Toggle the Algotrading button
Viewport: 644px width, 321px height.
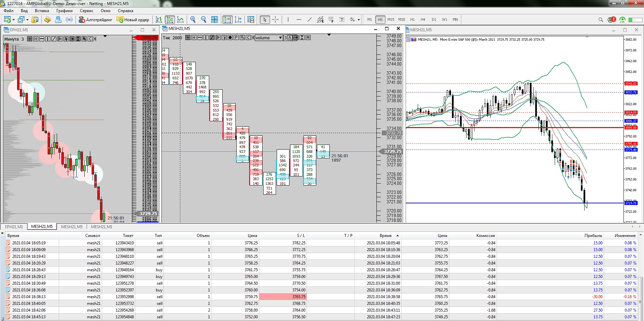pyautogui.click(x=95, y=19)
